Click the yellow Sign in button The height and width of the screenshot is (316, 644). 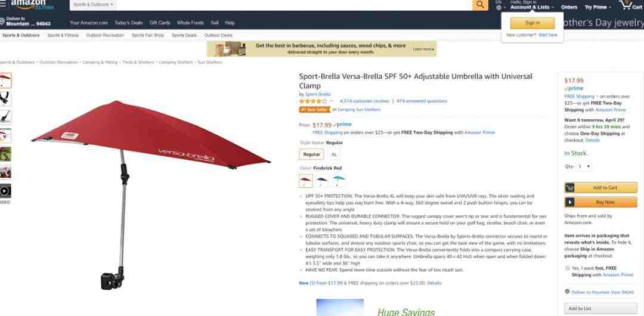[x=532, y=23]
